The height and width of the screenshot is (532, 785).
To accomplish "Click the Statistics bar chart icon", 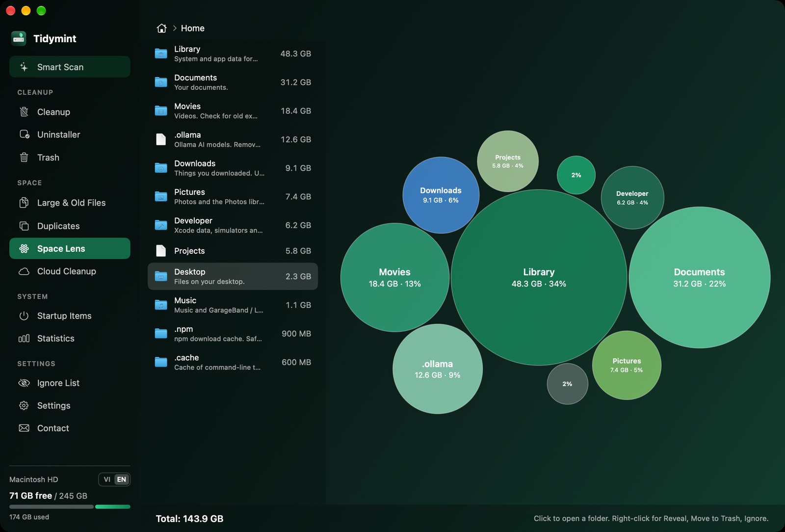I will [x=24, y=339].
